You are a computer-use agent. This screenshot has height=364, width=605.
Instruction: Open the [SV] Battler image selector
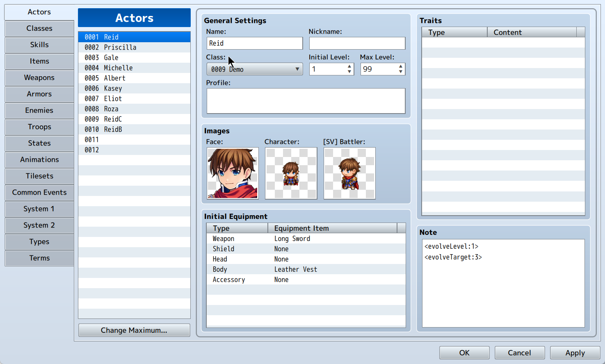pos(349,173)
